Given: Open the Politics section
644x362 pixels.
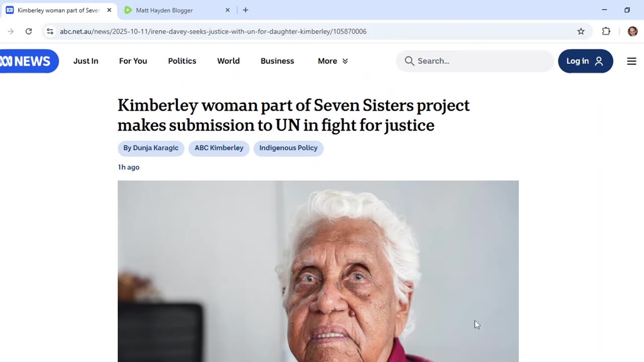Looking at the screenshot, I should pos(182,61).
